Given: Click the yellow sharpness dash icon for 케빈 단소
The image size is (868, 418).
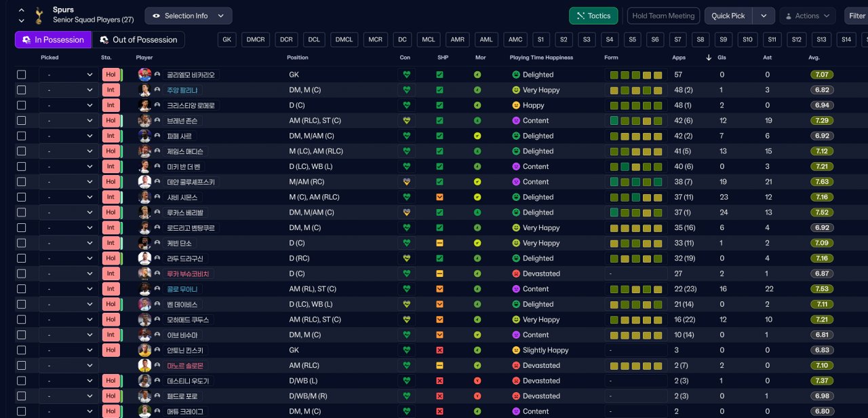Looking at the screenshot, I should [439, 243].
